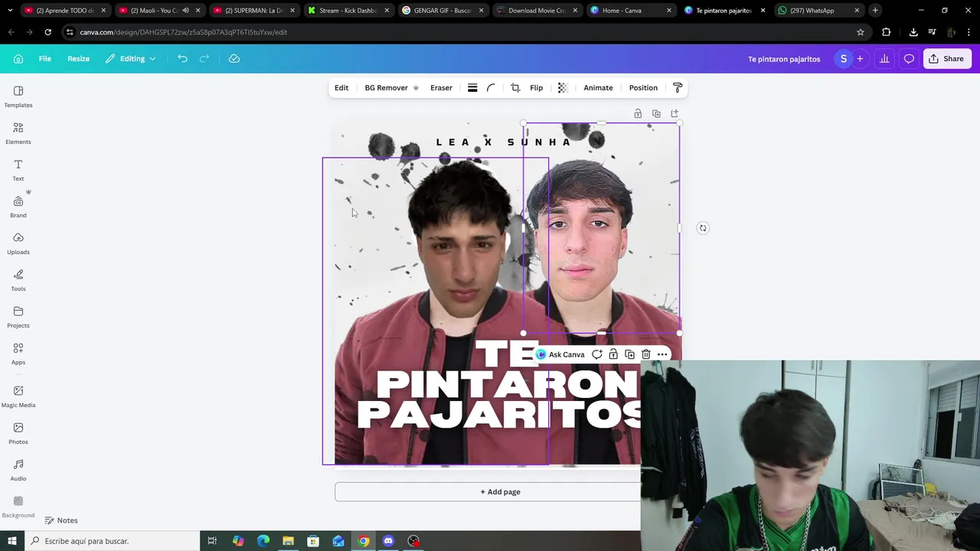The height and width of the screenshot is (551, 980).
Task: Open the Tools panel
Action: pos(18,280)
